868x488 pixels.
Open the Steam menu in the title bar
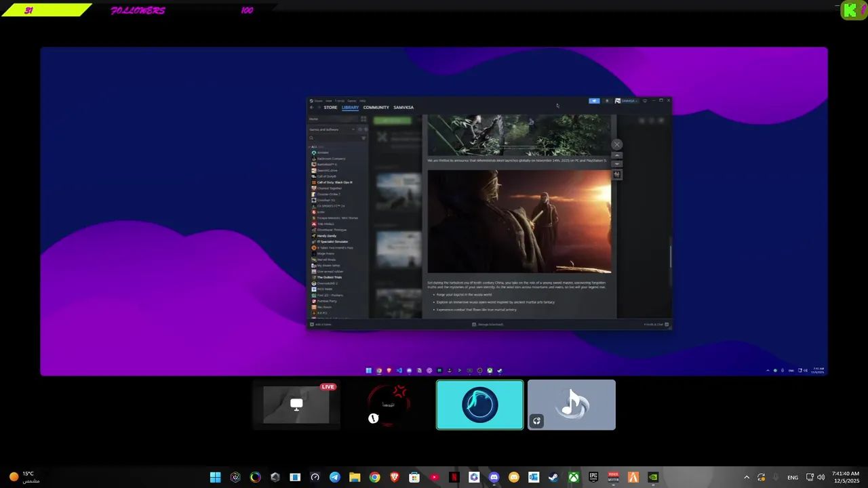click(x=318, y=101)
